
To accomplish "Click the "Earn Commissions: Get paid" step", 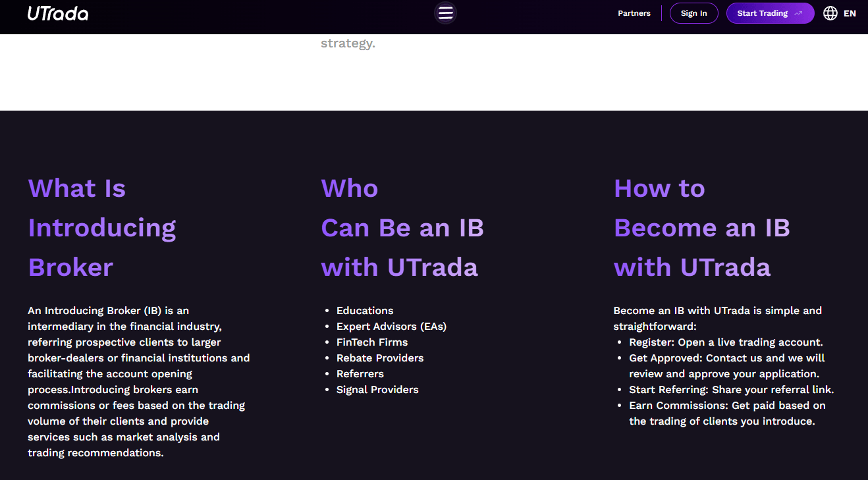I will click(727, 413).
